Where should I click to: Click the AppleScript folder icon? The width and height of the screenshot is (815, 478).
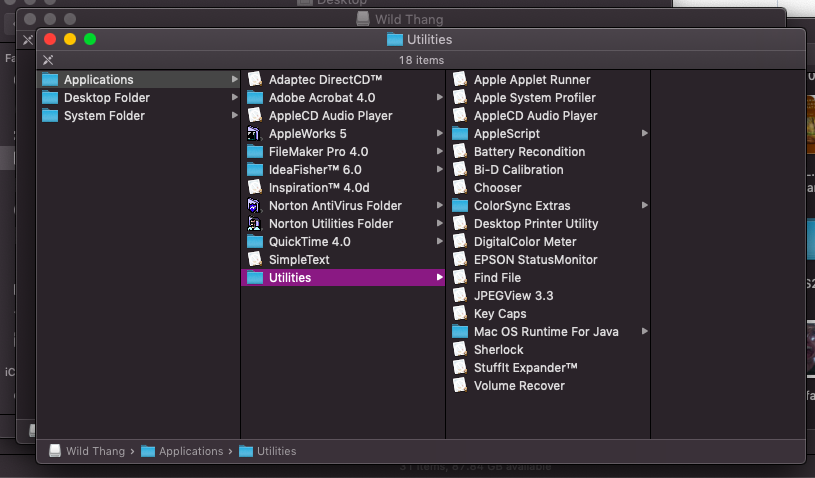[460, 134]
